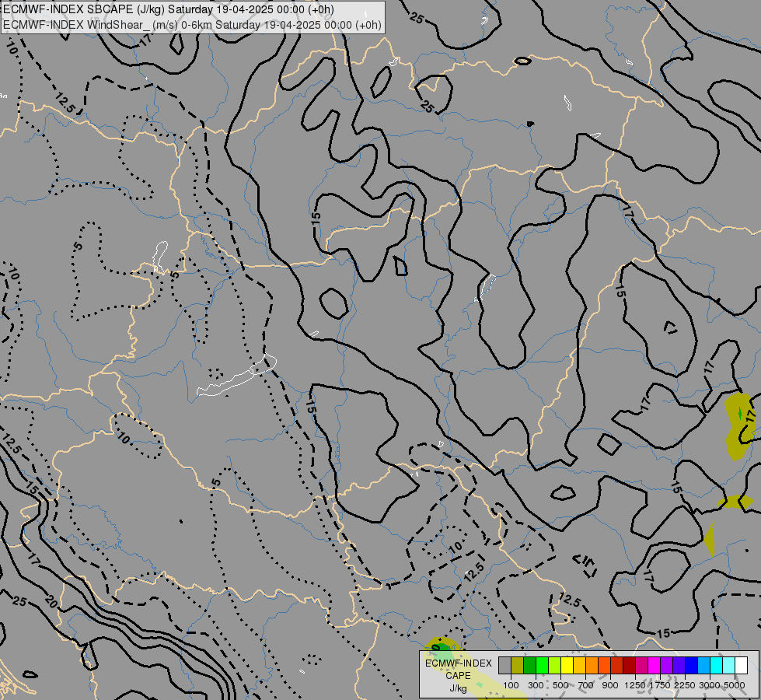Image resolution: width=761 pixels, height=700 pixels.
Task: Click the WindShear 0-6km title line
Action: (x=192, y=25)
